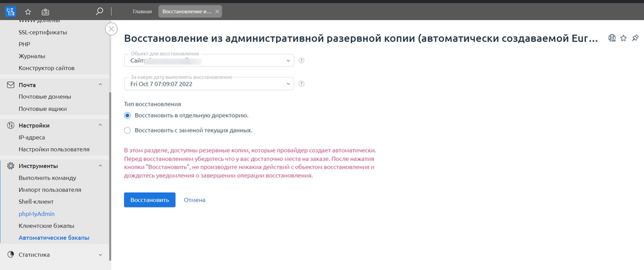Click the page title heading text
This screenshot has height=270, width=644.
pos(361,38)
